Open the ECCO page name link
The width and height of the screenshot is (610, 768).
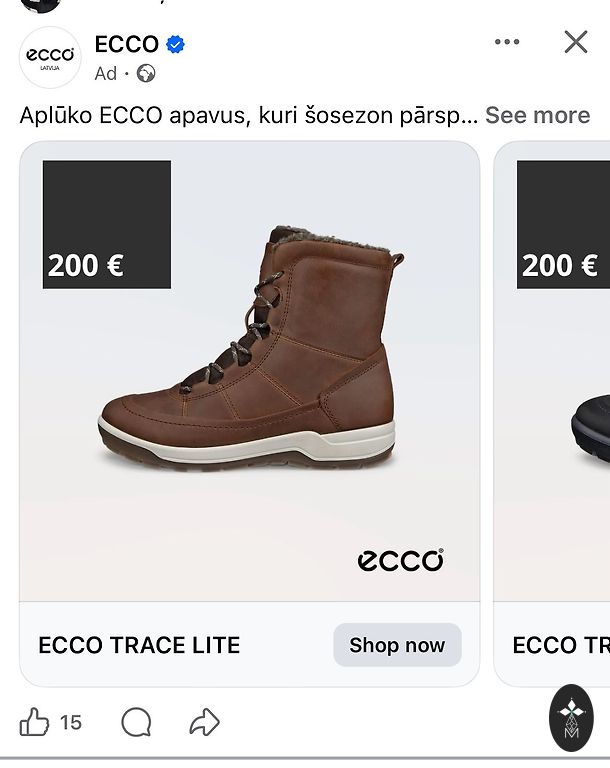click(126, 44)
